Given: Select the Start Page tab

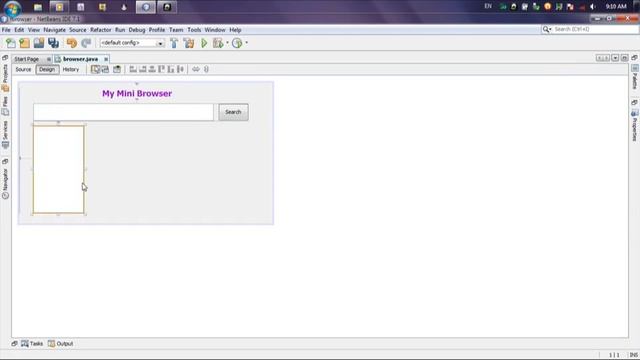Looking at the screenshot, I should pyautogui.click(x=27, y=59).
